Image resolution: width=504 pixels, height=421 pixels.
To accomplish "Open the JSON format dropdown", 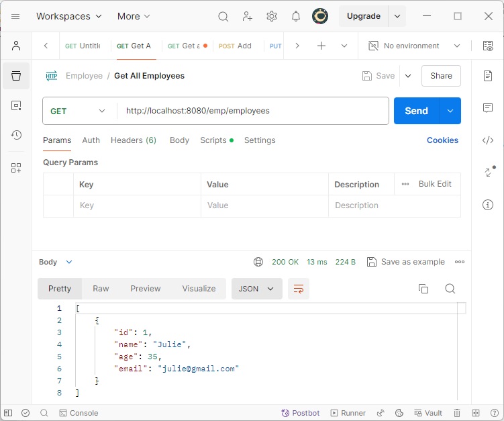I will click(256, 289).
